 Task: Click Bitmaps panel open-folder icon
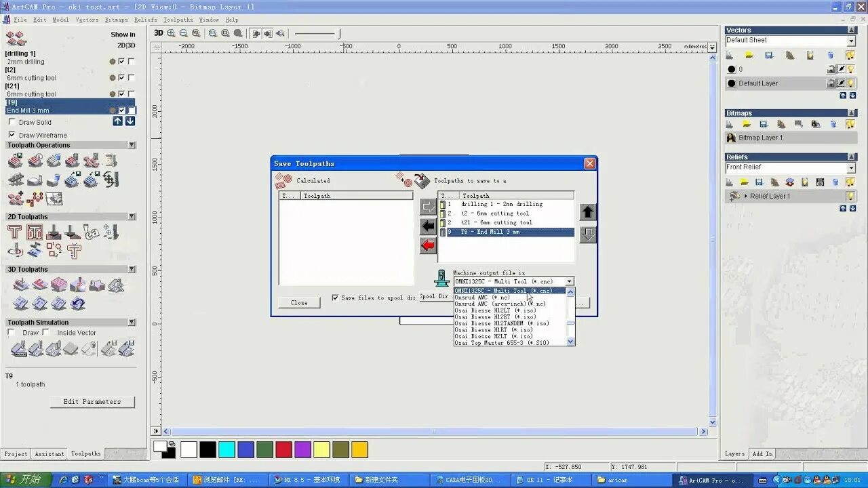747,124
